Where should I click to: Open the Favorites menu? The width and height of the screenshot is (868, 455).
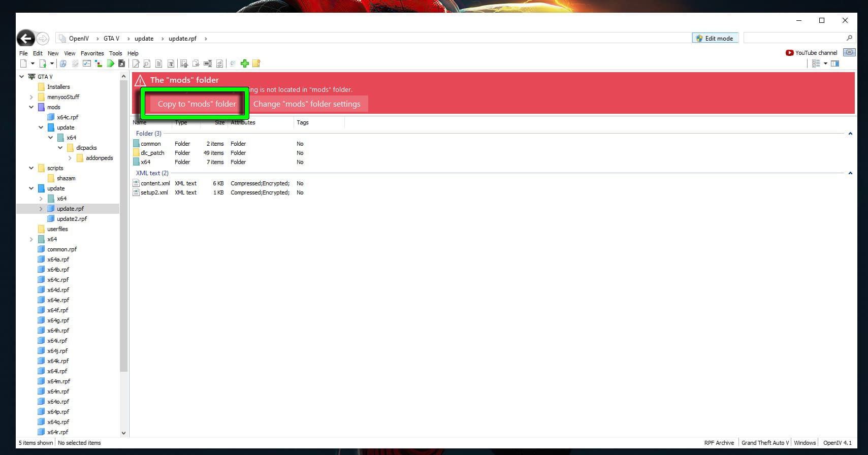point(92,53)
